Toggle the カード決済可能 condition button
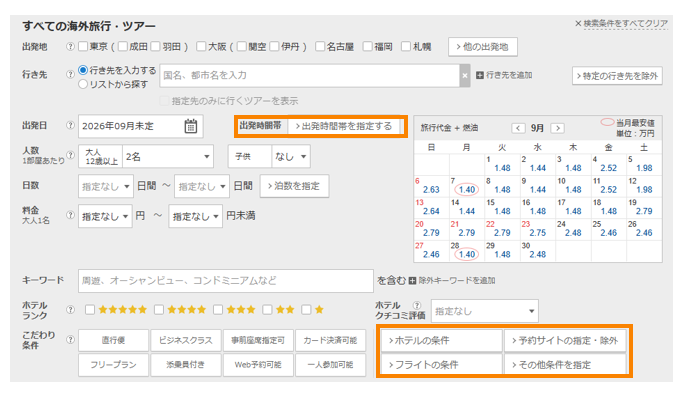This screenshot has width=690, height=397. click(x=330, y=340)
